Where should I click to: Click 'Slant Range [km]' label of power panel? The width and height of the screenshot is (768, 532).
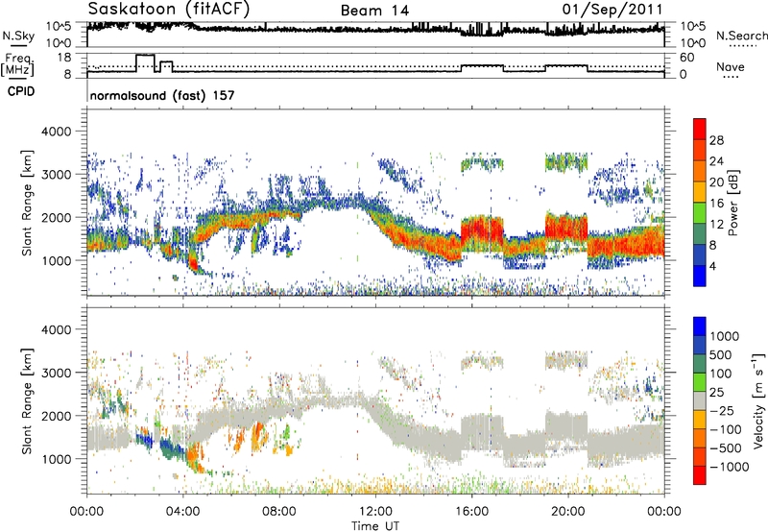click(27, 203)
